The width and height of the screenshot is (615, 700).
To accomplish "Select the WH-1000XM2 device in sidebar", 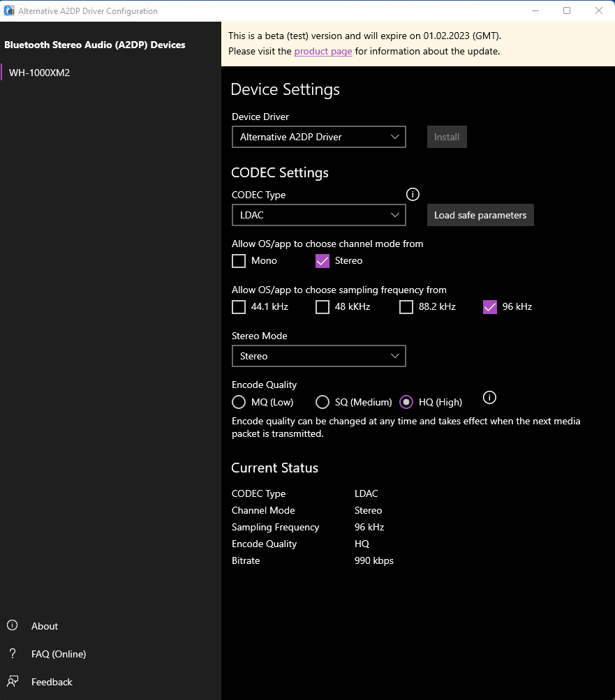I will coord(110,73).
